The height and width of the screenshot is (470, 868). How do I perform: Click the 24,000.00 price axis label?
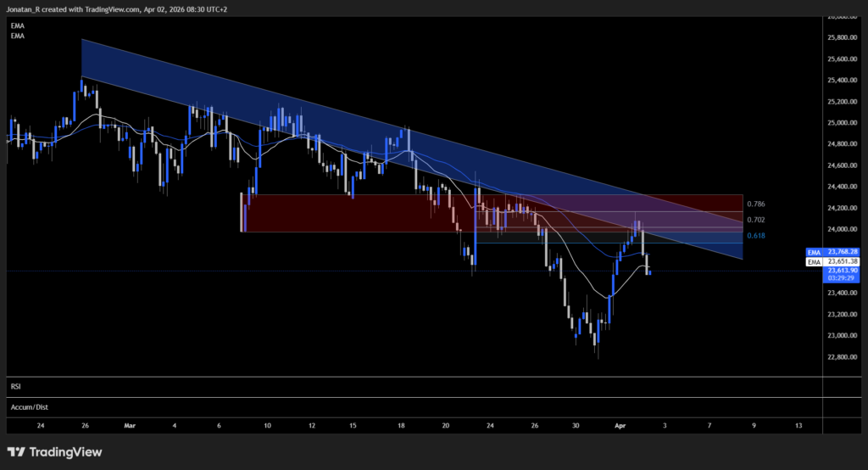[x=842, y=229]
